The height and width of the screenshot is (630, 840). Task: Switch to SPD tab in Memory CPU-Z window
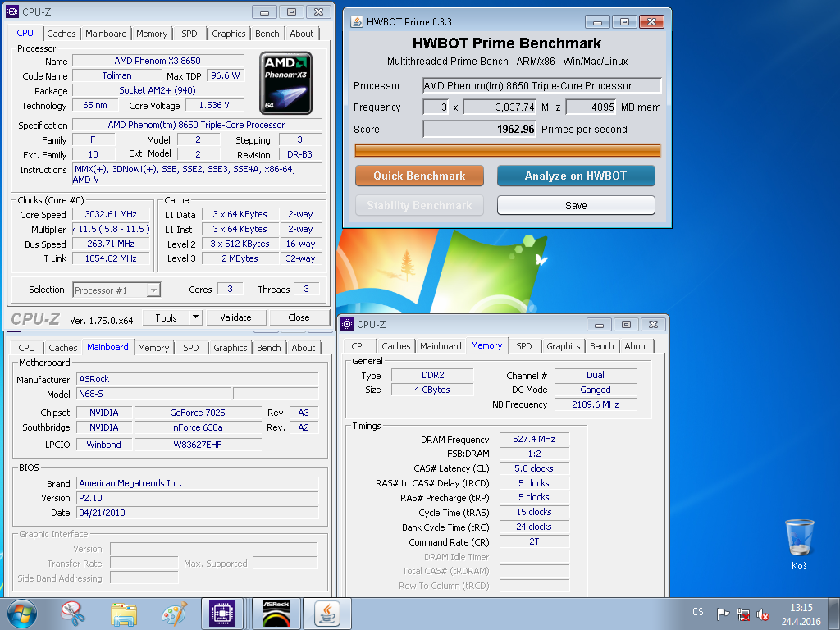coord(524,346)
